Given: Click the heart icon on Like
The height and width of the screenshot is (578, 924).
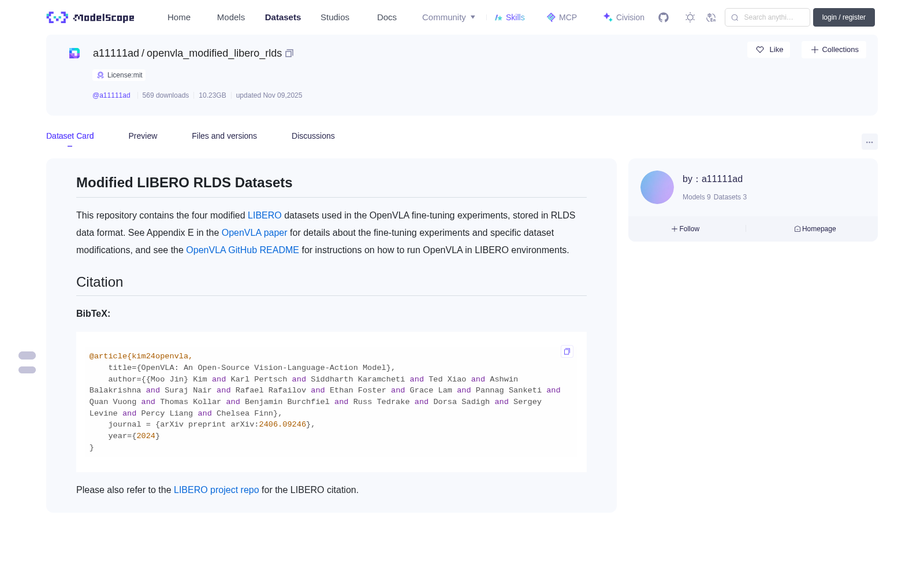Looking at the screenshot, I should (x=760, y=50).
